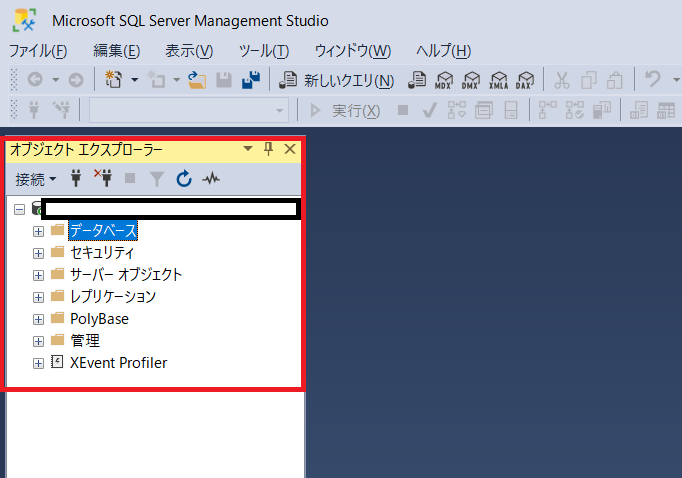
Task: Close the オブジェクト エクスプローラー panel
Action: pos(290,149)
